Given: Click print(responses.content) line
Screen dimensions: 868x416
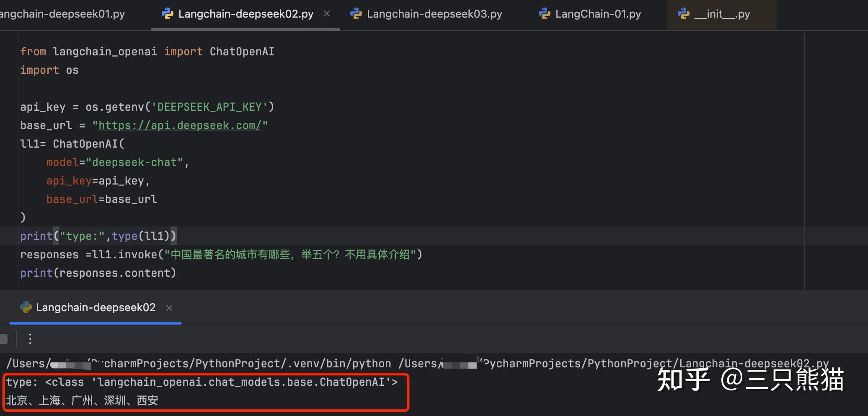Looking at the screenshot, I should point(98,273).
